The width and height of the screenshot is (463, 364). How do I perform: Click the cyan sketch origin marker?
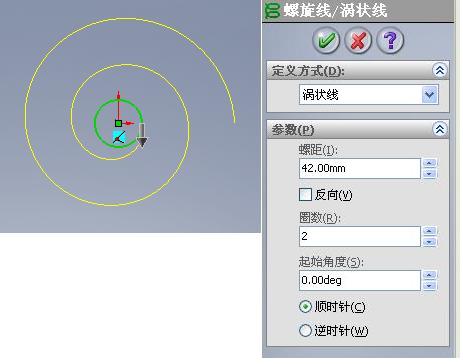point(119,137)
